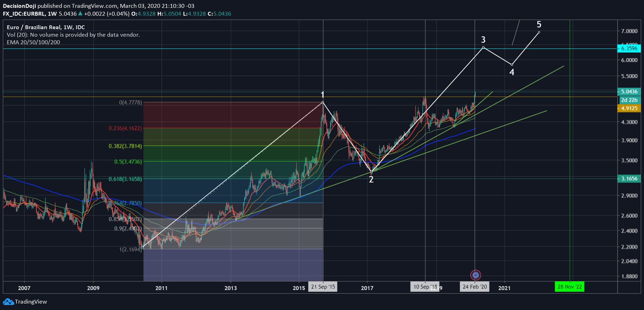Click the '2021' year on the time axis
This screenshot has width=644, height=310.
click(504, 288)
